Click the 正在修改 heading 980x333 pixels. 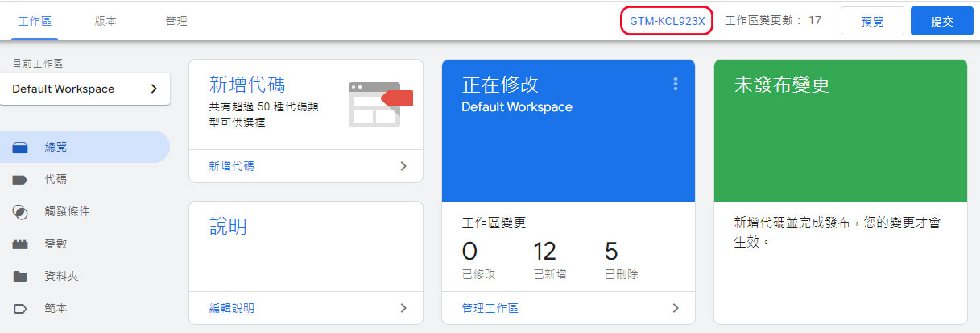pyautogui.click(x=500, y=85)
